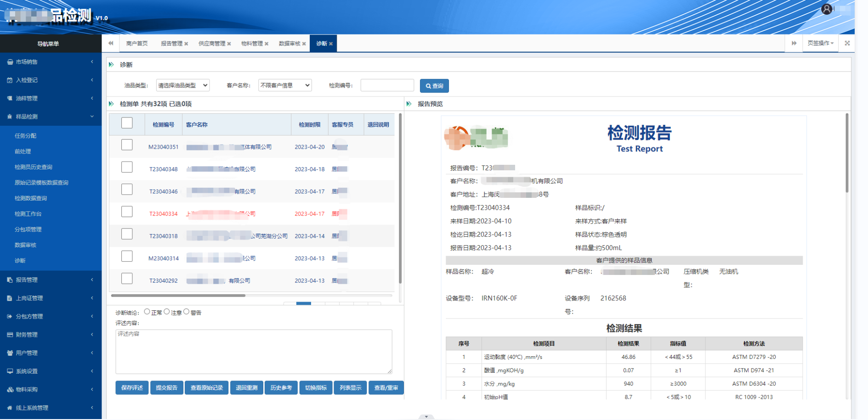Viewport: 868px width, 420px height.
Task: Click the 保存评述 button
Action: click(x=132, y=388)
